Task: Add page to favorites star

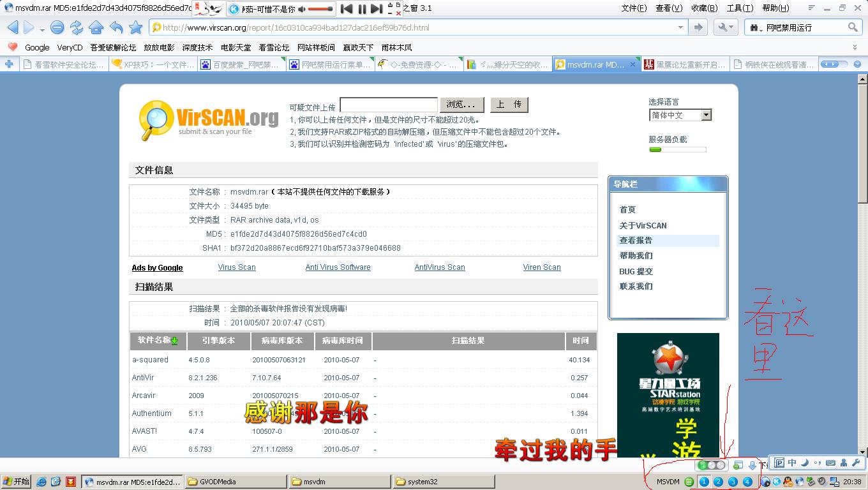Action: [x=136, y=27]
